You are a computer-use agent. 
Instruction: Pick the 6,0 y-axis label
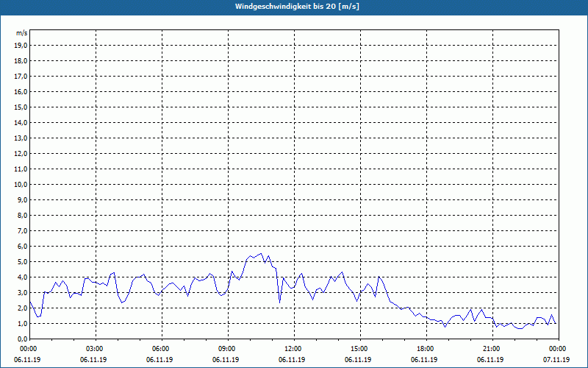pyautogui.click(x=22, y=247)
